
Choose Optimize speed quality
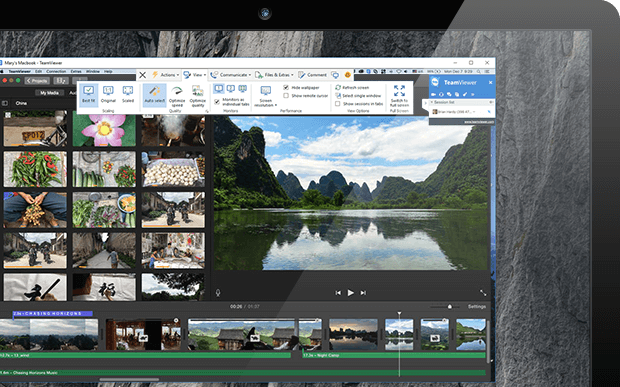click(x=177, y=96)
